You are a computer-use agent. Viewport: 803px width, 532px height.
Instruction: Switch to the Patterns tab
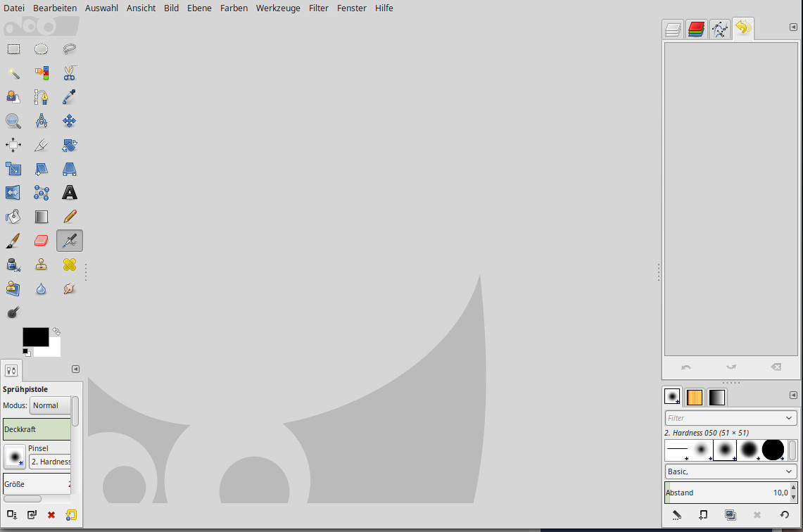coord(695,397)
